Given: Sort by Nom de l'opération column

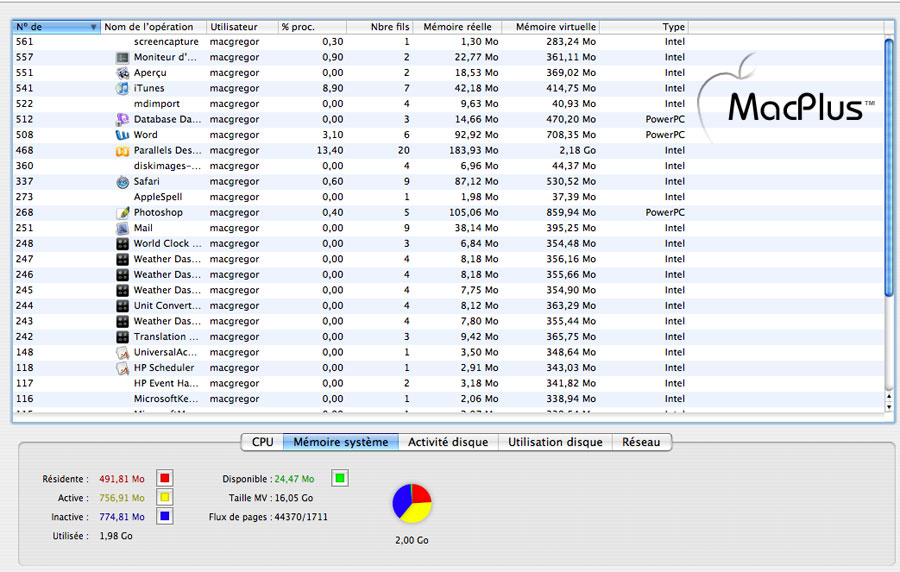Looking at the screenshot, I should tap(153, 27).
